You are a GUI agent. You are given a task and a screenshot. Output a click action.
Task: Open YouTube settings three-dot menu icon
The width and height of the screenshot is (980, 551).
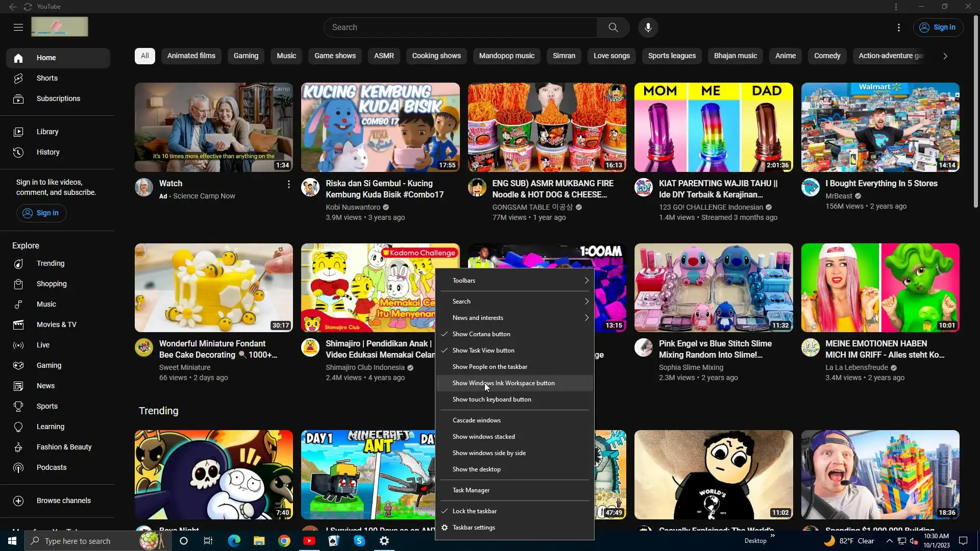(899, 28)
